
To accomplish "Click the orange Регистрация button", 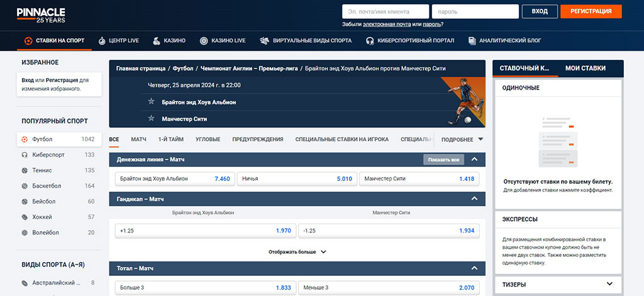I will coord(591,11).
